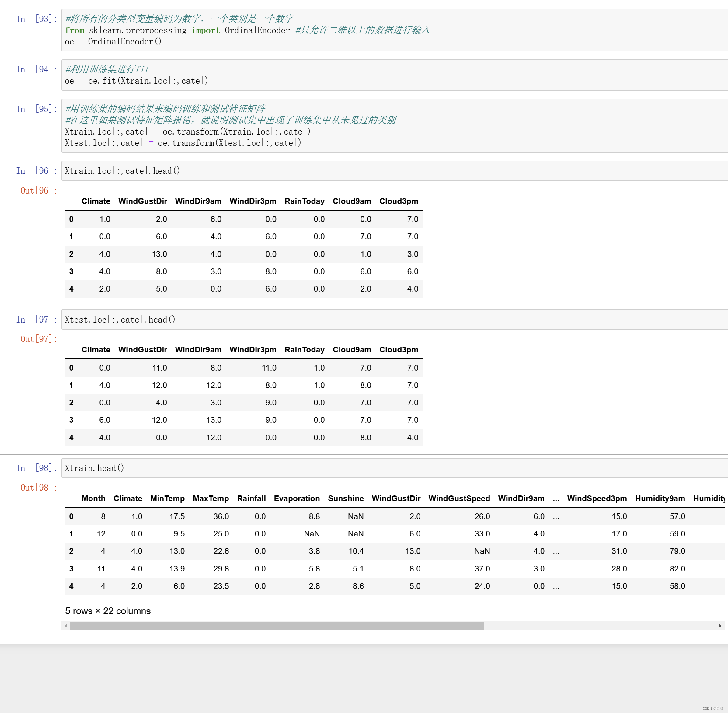
Task: Click Cloud9am header in Out[96] table
Action: click(x=352, y=201)
